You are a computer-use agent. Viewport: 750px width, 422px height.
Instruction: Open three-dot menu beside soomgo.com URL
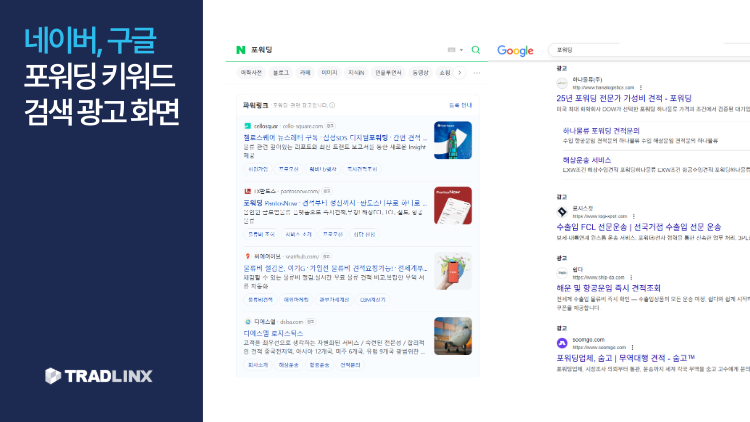tap(632, 347)
